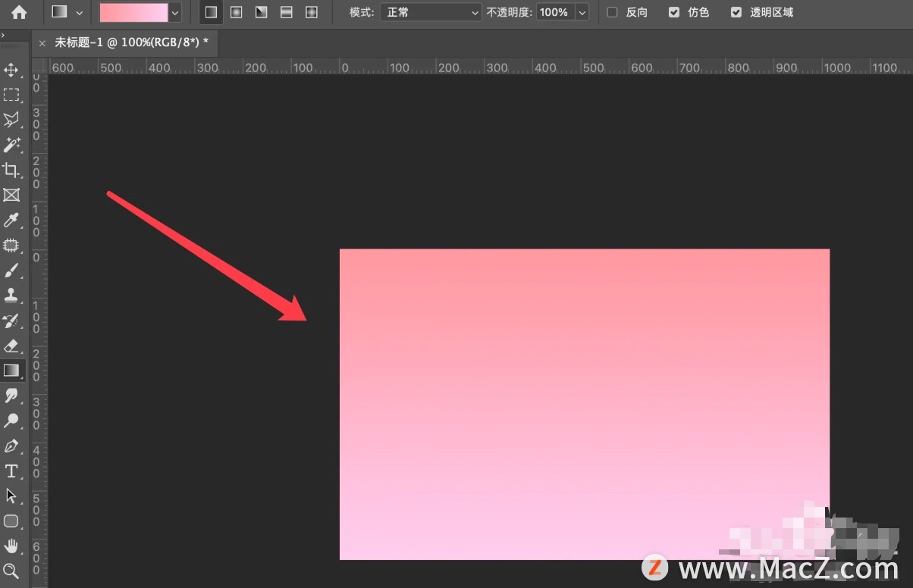
Task: Switch to the 未标题-1 document tab
Action: point(131,43)
